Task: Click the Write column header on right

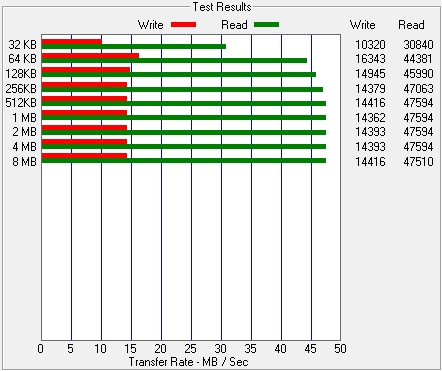Action: click(x=363, y=25)
